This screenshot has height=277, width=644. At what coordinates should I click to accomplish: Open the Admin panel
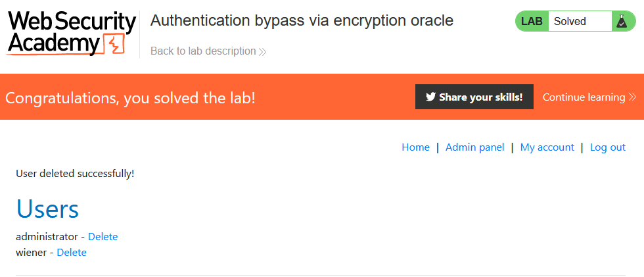pos(474,147)
